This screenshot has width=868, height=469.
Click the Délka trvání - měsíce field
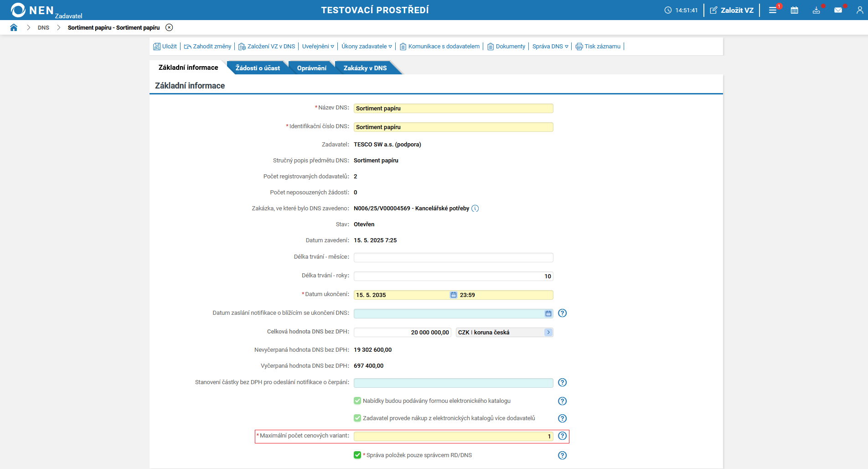tap(453, 257)
